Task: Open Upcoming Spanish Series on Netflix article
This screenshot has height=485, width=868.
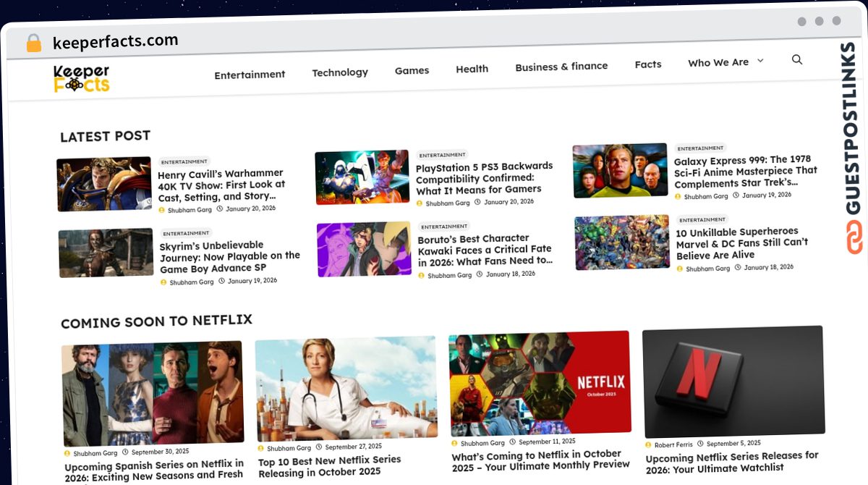Action: tap(154, 470)
